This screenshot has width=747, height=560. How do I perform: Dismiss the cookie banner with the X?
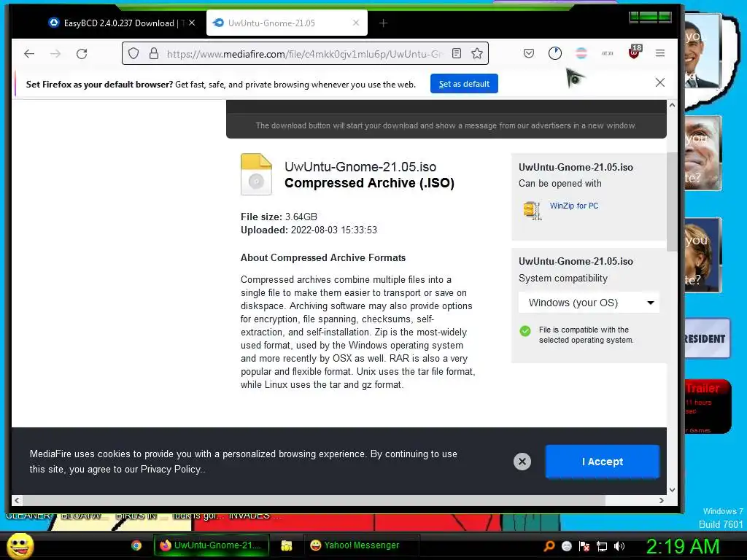[522, 462]
